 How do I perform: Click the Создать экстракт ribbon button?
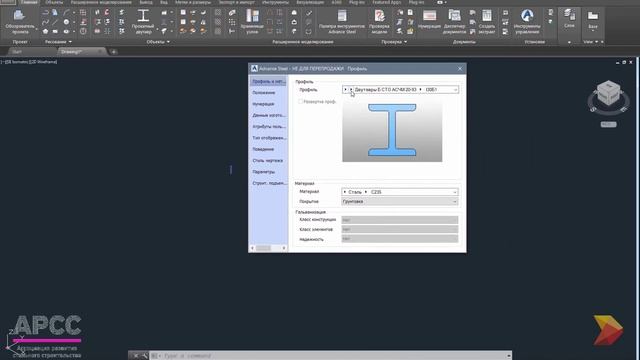coord(487,22)
